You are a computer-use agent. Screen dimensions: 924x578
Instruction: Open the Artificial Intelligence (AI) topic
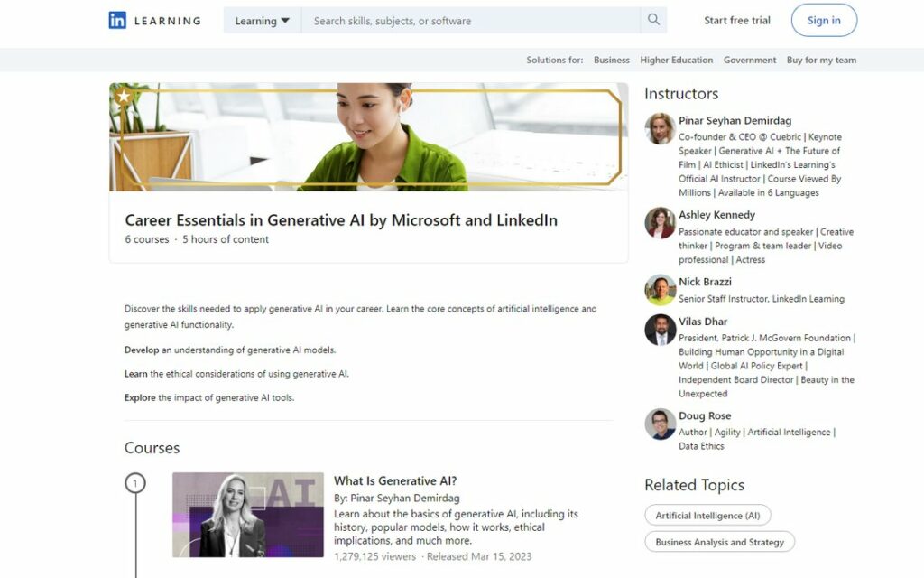(707, 515)
